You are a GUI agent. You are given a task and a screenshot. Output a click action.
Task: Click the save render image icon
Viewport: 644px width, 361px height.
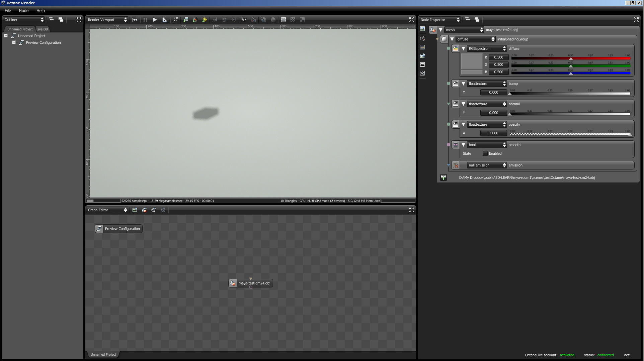[x=186, y=20]
